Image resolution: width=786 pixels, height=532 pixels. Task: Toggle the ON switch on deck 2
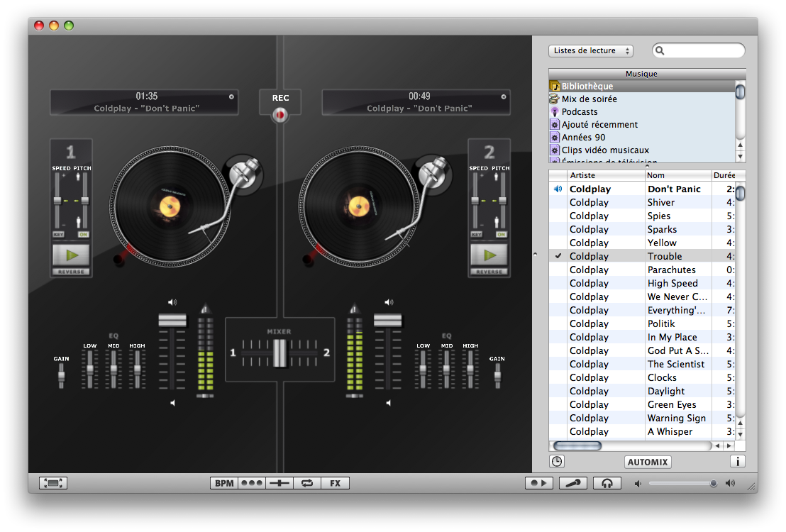501,234
